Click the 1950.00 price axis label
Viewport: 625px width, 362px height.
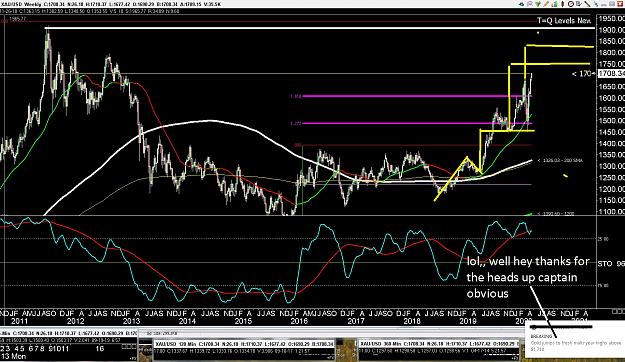point(611,18)
